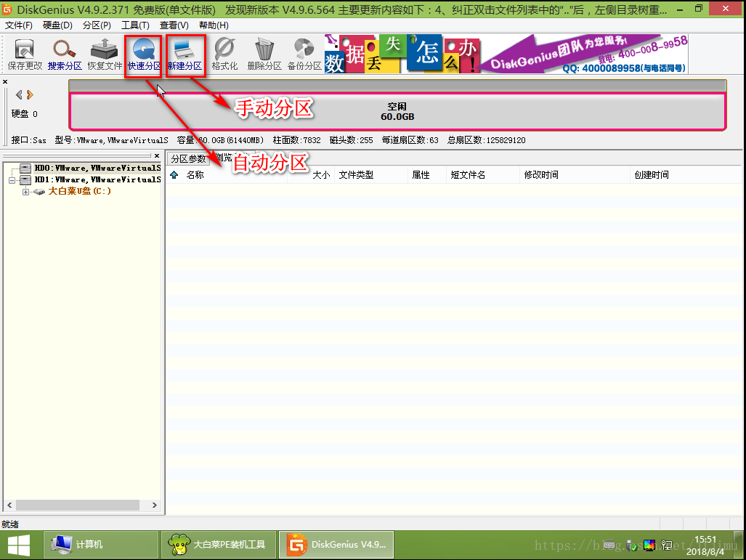This screenshot has height=560, width=746.
Task: Select the Recover Files (恢复文件) icon
Action: coord(105,54)
